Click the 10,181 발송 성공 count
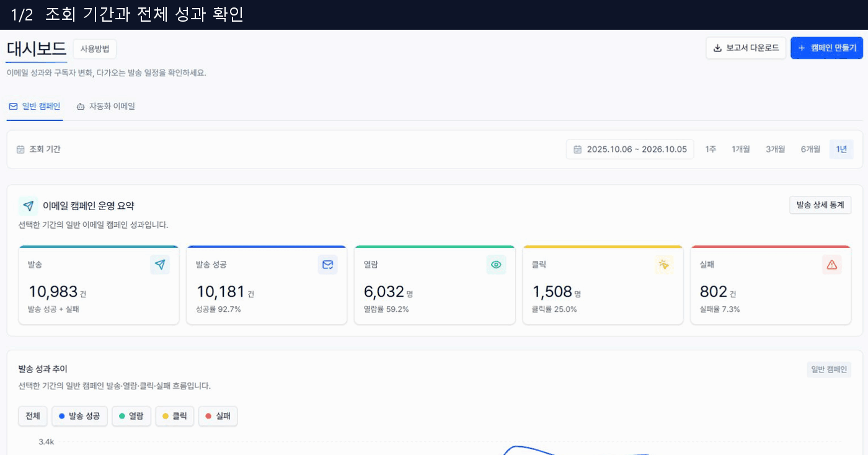This screenshot has width=868, height=455. [221, 292]
